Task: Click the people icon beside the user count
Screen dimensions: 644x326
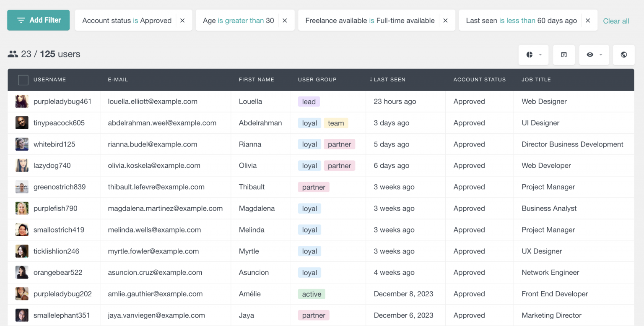Action: click(x=13, y=54)
